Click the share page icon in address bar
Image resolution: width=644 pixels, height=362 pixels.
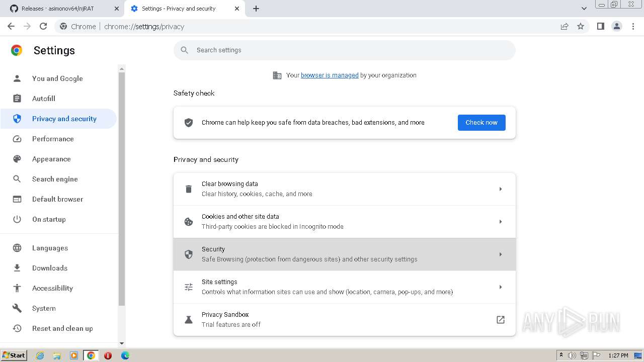tap(565, 26)
